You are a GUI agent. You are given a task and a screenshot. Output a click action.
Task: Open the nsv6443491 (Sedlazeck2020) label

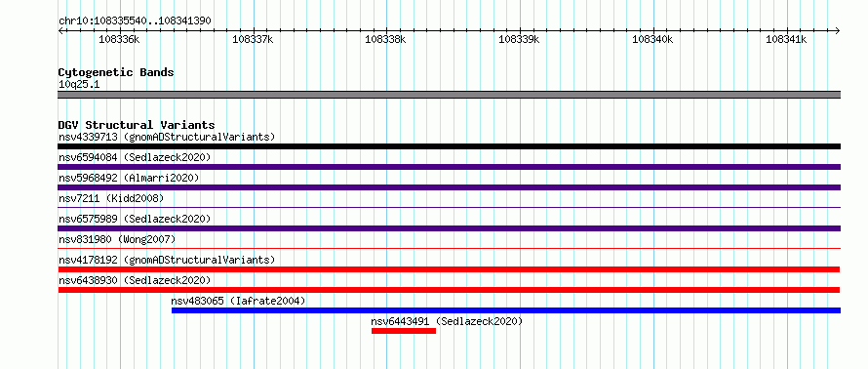(447, 321)
